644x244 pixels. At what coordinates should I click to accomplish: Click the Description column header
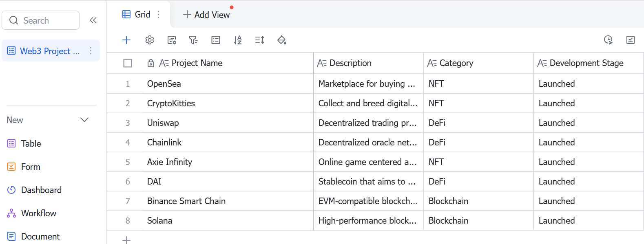click(368, 63)
